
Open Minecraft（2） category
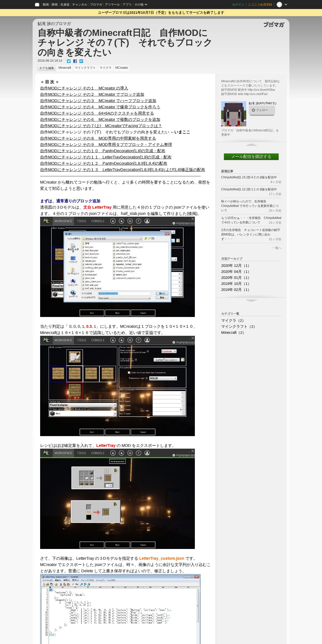point(232,333)
